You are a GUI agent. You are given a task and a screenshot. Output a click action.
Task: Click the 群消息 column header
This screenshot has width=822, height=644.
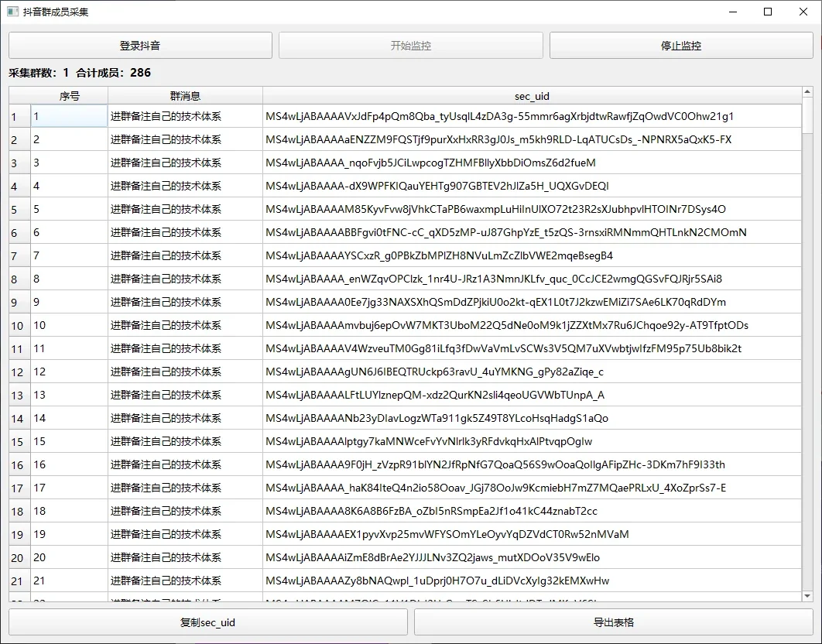click(x=185, y=96)
